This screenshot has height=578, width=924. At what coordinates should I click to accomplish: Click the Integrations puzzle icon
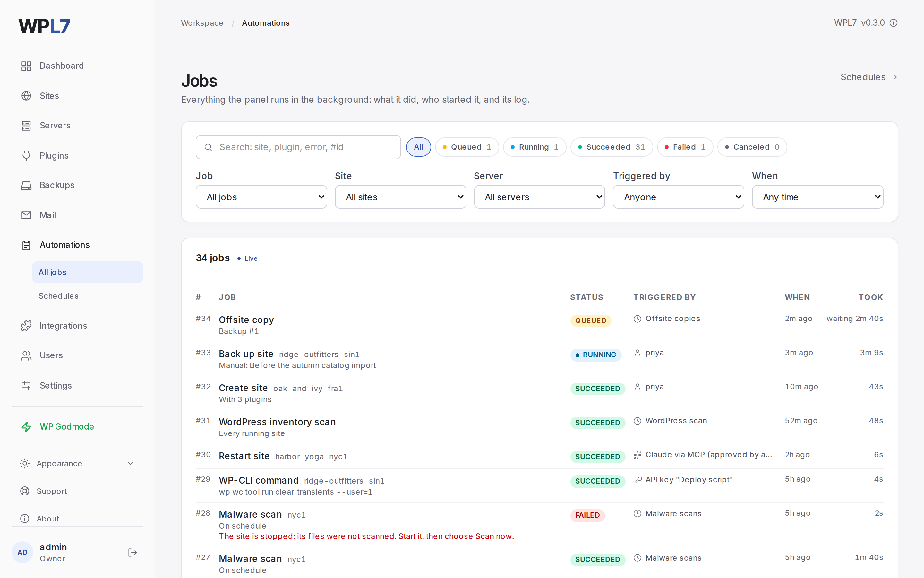coord(26,326)
